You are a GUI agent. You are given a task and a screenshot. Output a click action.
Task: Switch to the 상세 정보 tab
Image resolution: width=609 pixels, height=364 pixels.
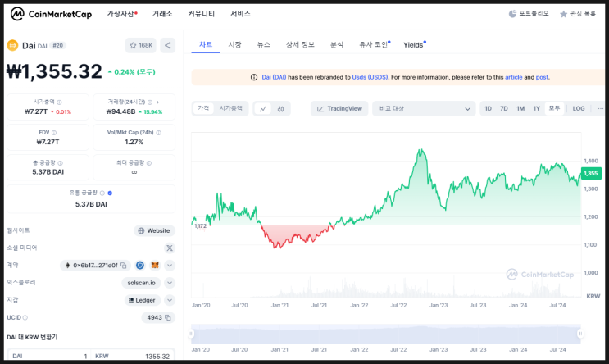click(x=300, y=44)
